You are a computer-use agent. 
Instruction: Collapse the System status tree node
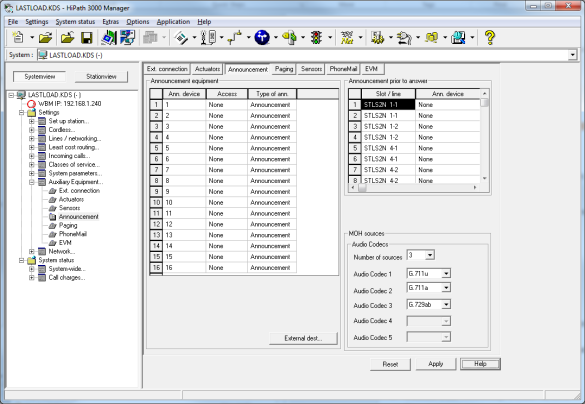(x=22, y=260)
